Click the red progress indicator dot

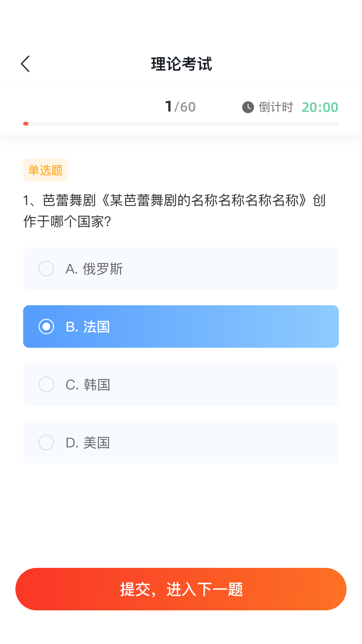[x=26, y=124]
